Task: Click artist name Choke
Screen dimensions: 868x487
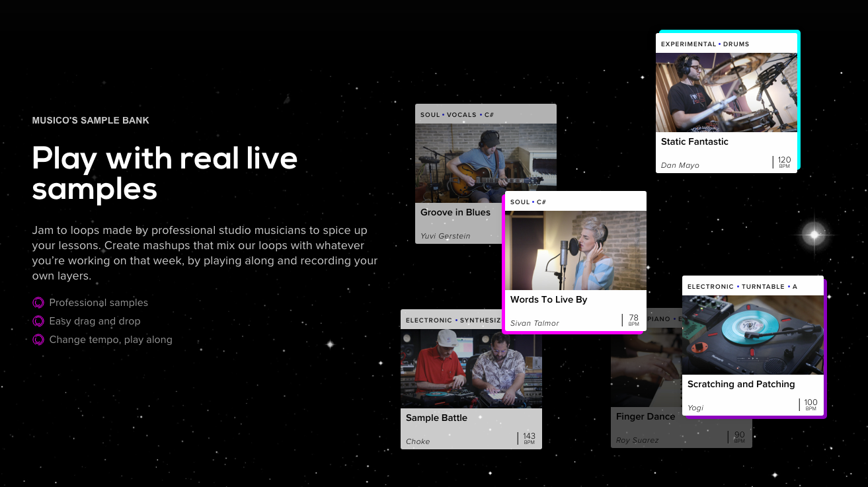Action: coord(418,441)
